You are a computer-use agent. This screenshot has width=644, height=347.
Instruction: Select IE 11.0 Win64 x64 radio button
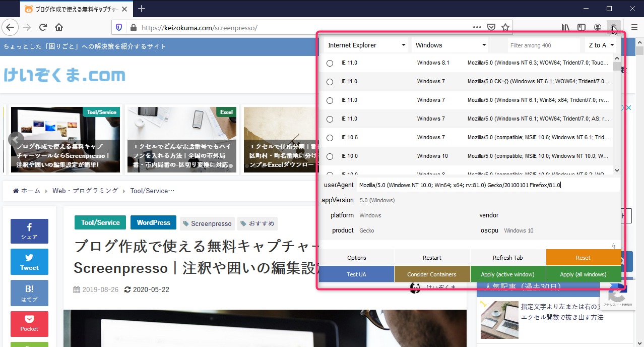[330, 100]
